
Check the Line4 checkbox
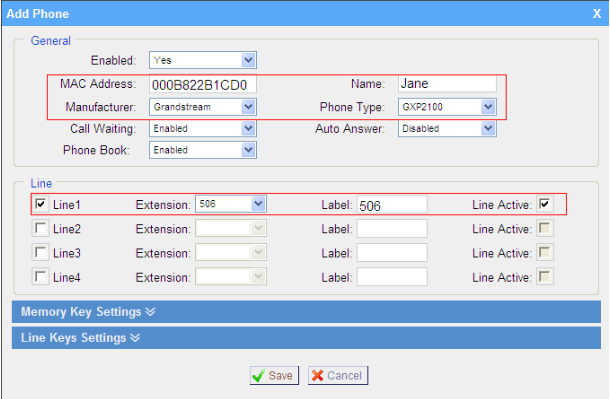(40, 276)
